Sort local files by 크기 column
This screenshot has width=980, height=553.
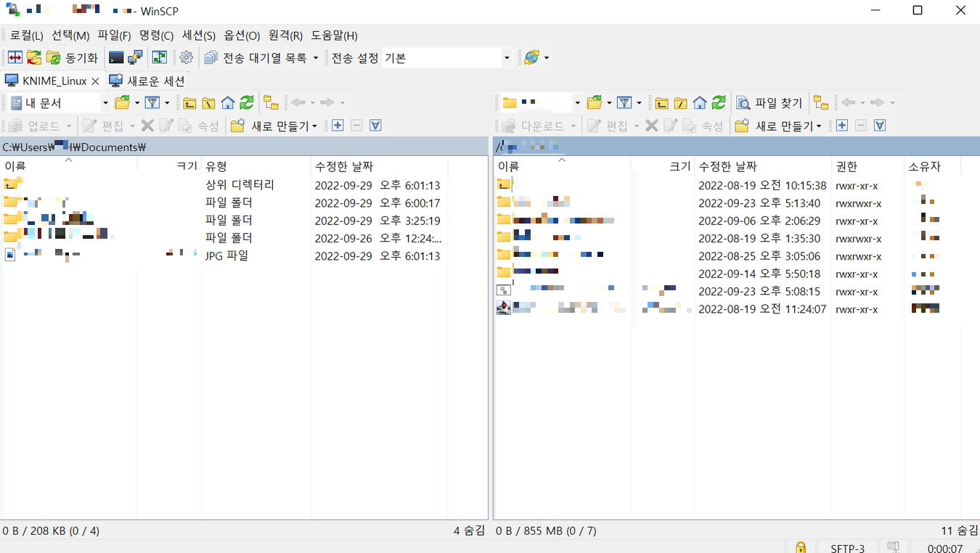[x=169, y=166]
